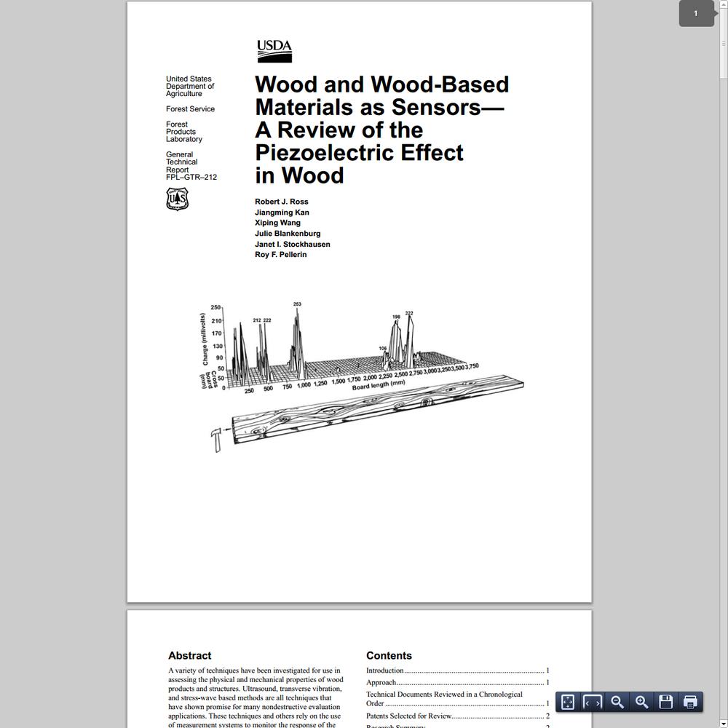Click the peak label "253" in the chart

point(297,304)
